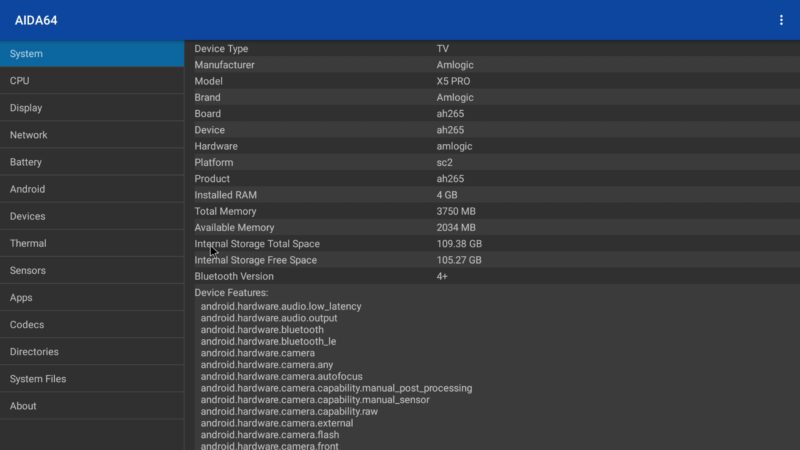Viewport: 800px width, 450px height.
Task: Click the X5 PRO model value
Action: point(453,81)
